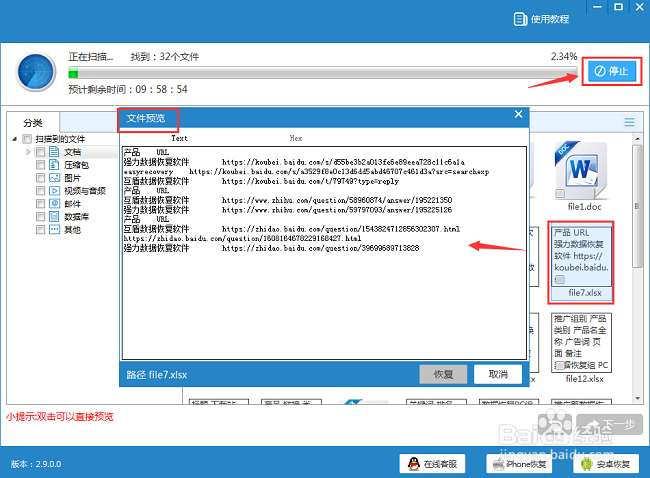Close the application window
The width and height of the screenshot is (650, 478).
[640, 7]
